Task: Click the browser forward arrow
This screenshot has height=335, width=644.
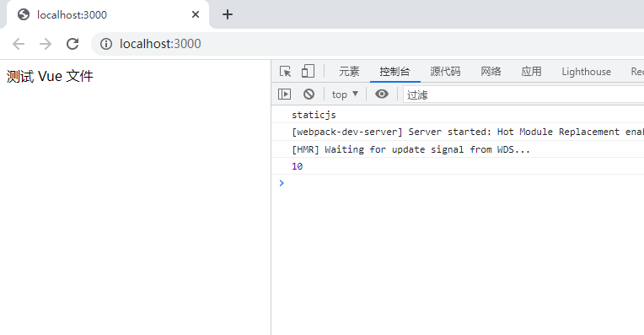Action: click(46, 44)
